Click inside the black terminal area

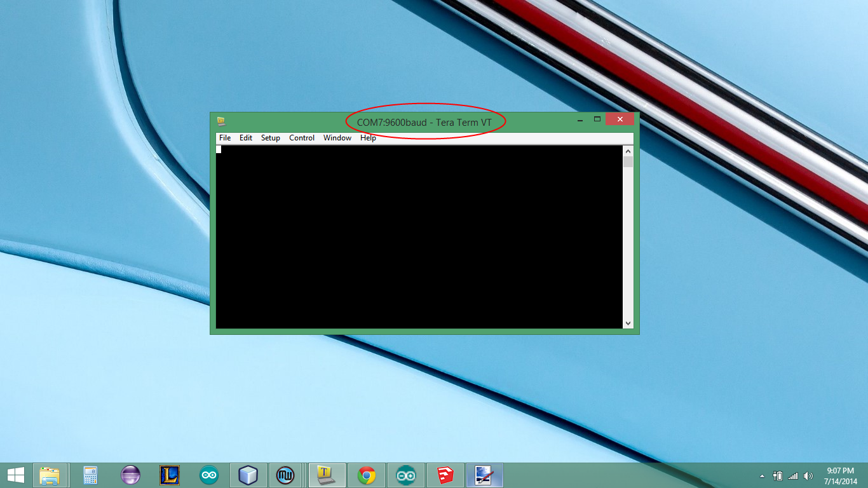click(419, 237)
